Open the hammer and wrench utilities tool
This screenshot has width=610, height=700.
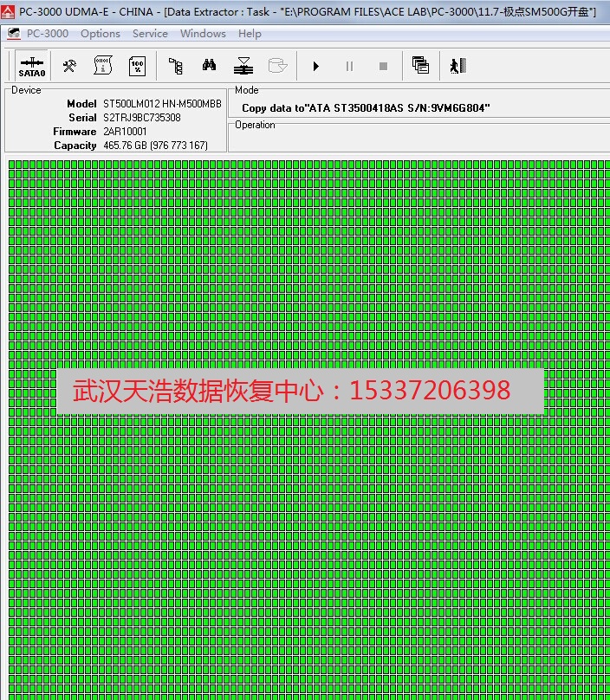pos(70,66)
